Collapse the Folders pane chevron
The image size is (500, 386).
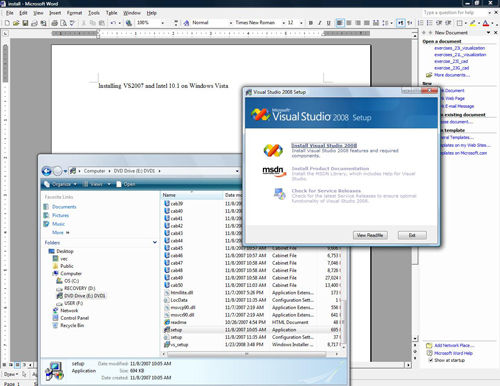click(155, 242)
